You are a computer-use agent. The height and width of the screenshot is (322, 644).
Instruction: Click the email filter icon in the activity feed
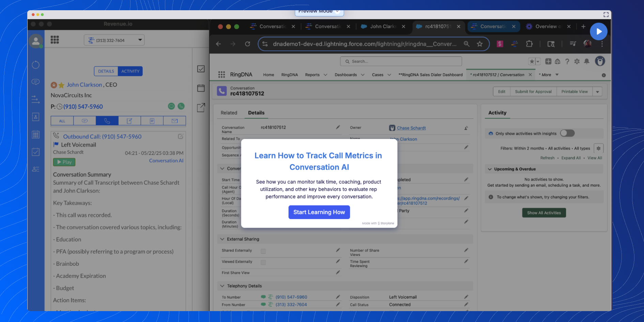coord(174,121)
